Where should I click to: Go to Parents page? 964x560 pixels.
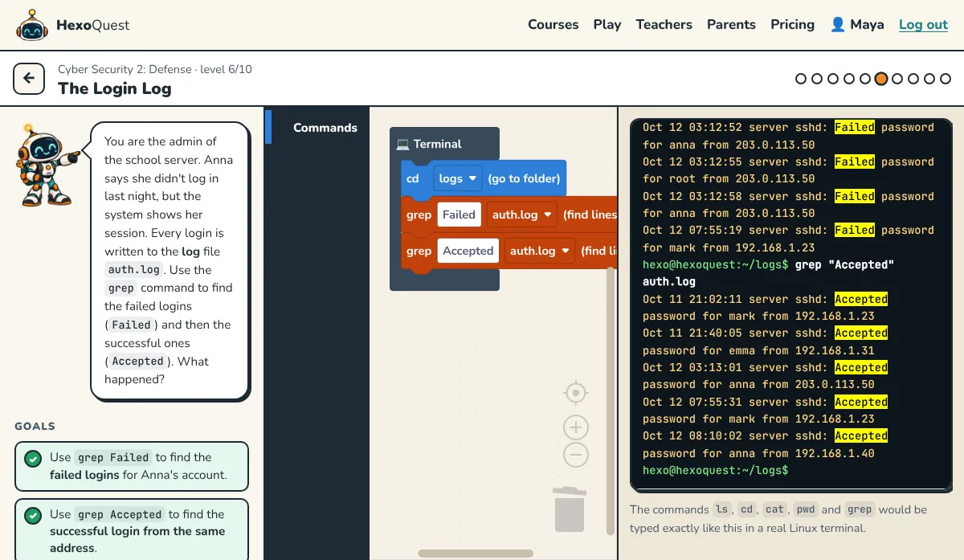click(x=731, y=24)
